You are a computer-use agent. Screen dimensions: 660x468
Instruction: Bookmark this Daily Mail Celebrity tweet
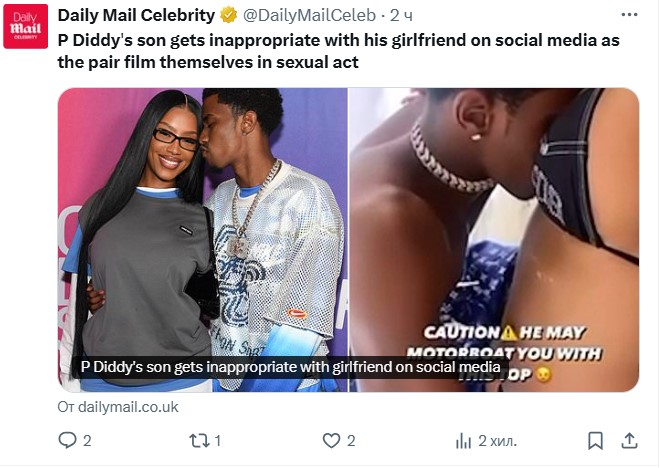point(595,440)
